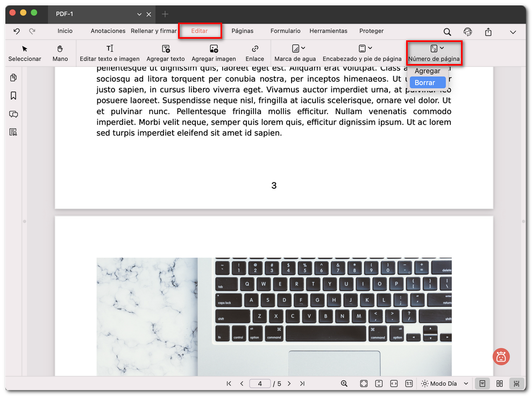
Task: Open the Proteger ribbon tab
Action: pyautogui.click(x=371, y=31)
